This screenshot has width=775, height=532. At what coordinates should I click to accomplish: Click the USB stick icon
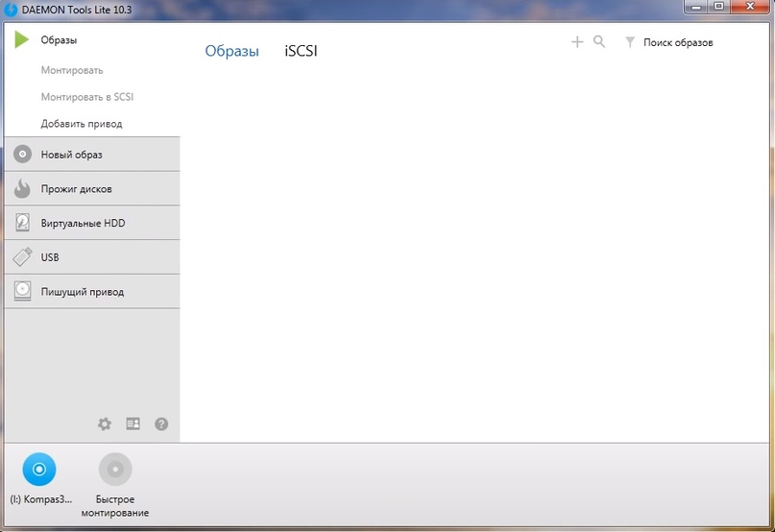(22, 256)
